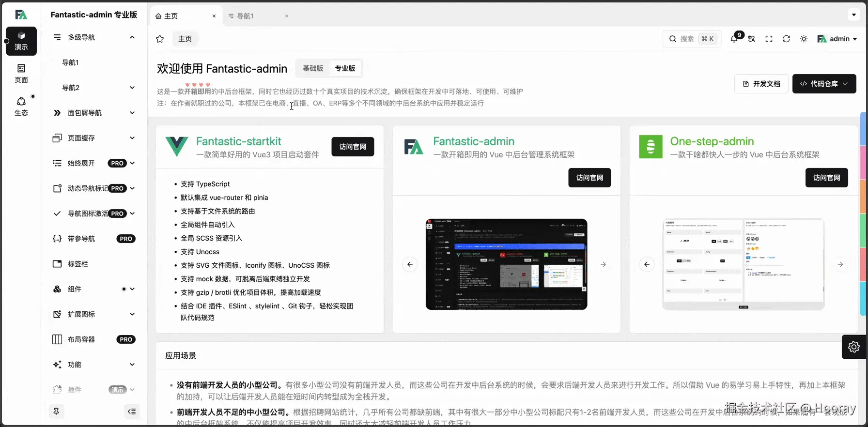Expand the 功能 menu chevron
This screenshot has width=868, height=427.
point(132,365)
